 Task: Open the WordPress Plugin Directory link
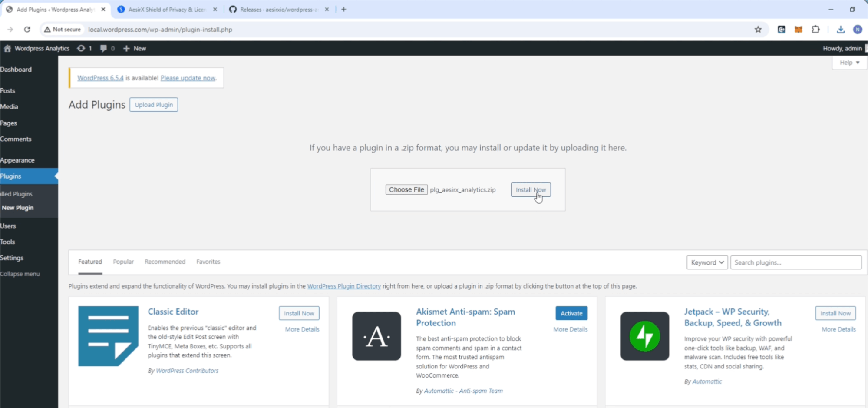(x=344, y=286)
